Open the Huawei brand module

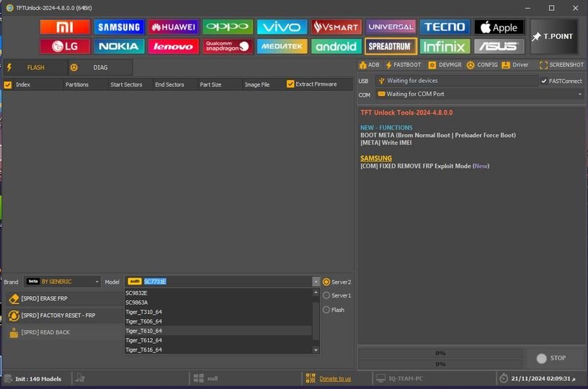[173, 27]
